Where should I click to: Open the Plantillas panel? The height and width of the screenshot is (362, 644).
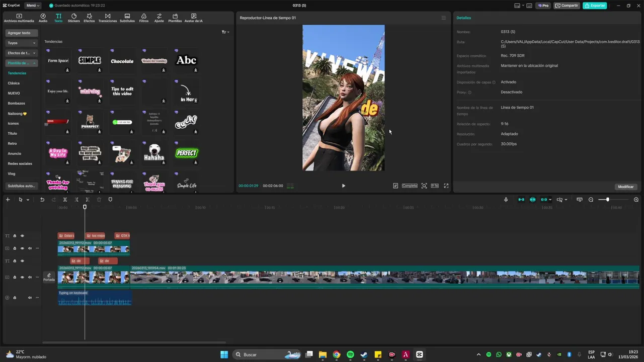coord(175,18)
